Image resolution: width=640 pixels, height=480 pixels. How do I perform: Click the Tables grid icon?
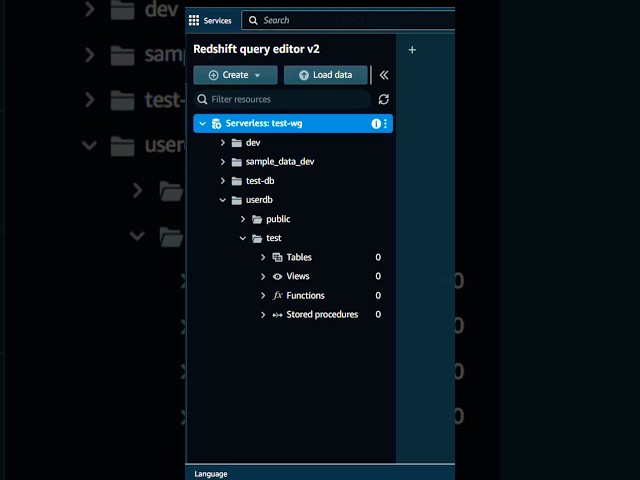tap(278, 257)
